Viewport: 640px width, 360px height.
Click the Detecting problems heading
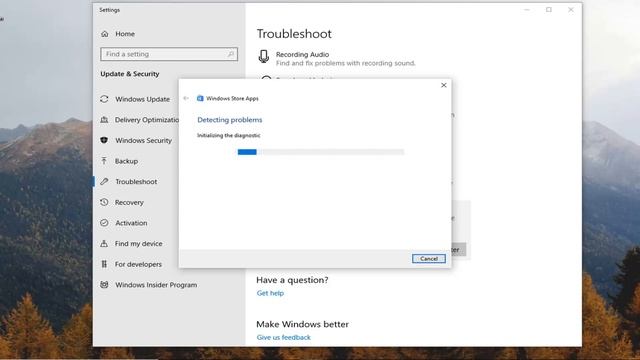pyautogui.click(x=230, y=120)
